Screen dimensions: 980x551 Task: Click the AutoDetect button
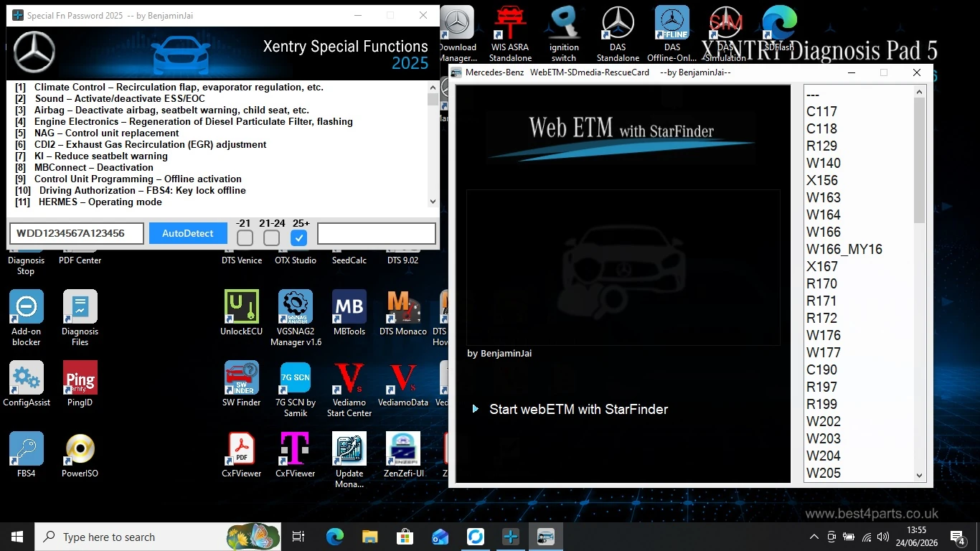(188, 233)
